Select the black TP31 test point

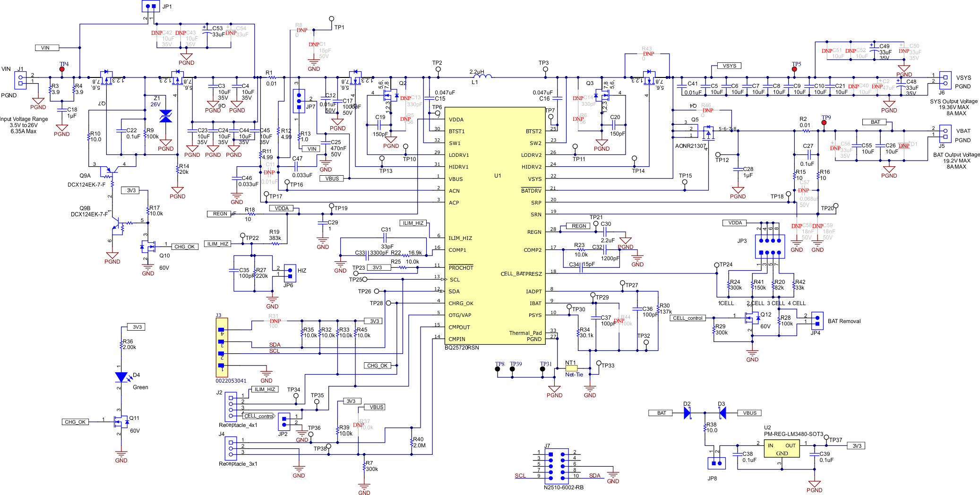[543, 369]
